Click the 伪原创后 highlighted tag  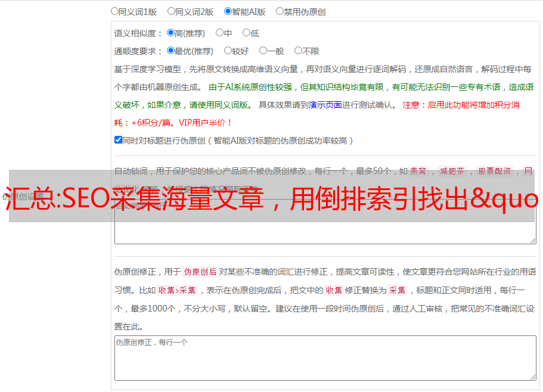click(x=200, y=272)
